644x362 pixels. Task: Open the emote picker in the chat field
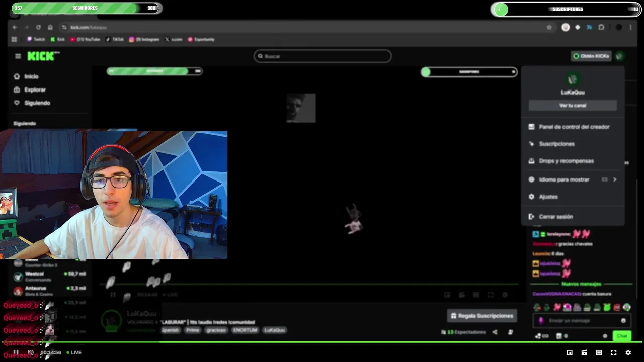623,321
